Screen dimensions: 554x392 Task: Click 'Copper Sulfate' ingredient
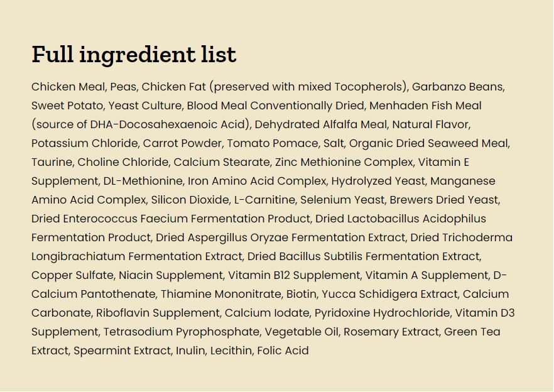pos(72,275)
